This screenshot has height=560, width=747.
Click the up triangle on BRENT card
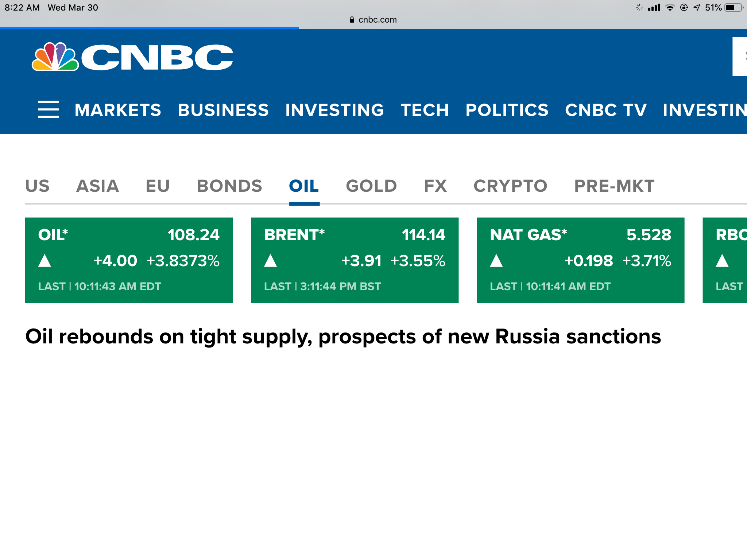click(x=271, y=261)
